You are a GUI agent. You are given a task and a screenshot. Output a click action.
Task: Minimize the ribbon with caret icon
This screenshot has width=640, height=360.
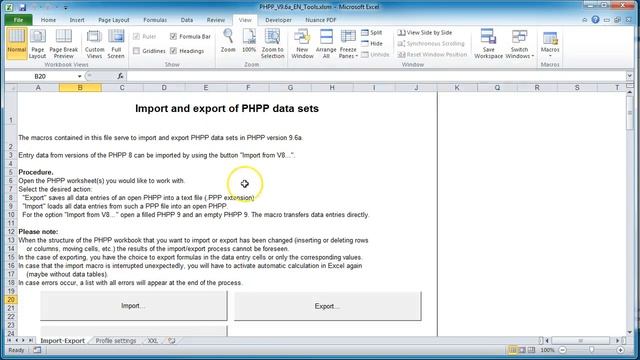(x=585, y=20)
